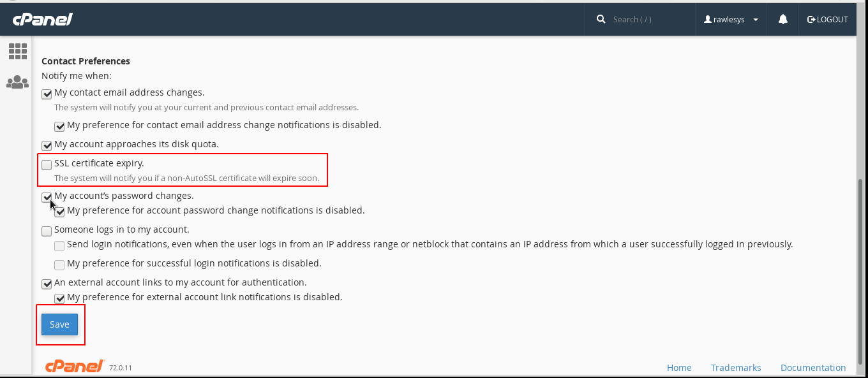Open the notifications bell

point(782,18)
